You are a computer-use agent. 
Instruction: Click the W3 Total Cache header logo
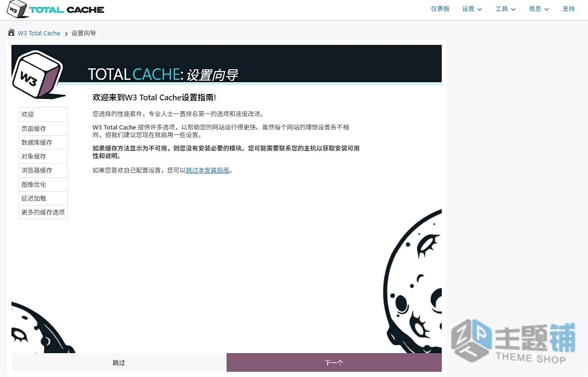point(55,9)
